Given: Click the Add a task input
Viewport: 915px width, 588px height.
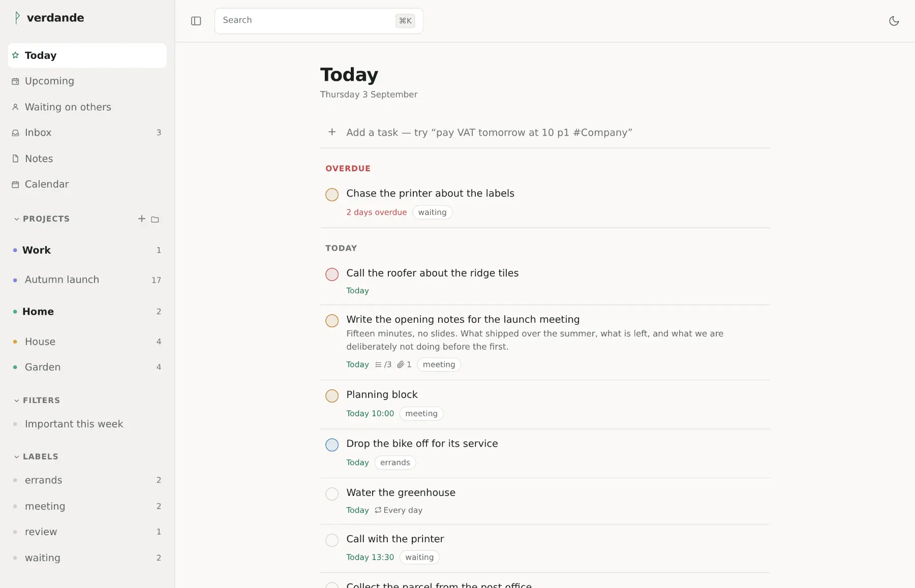Looking at the screenshot, I should coord(545,132).
